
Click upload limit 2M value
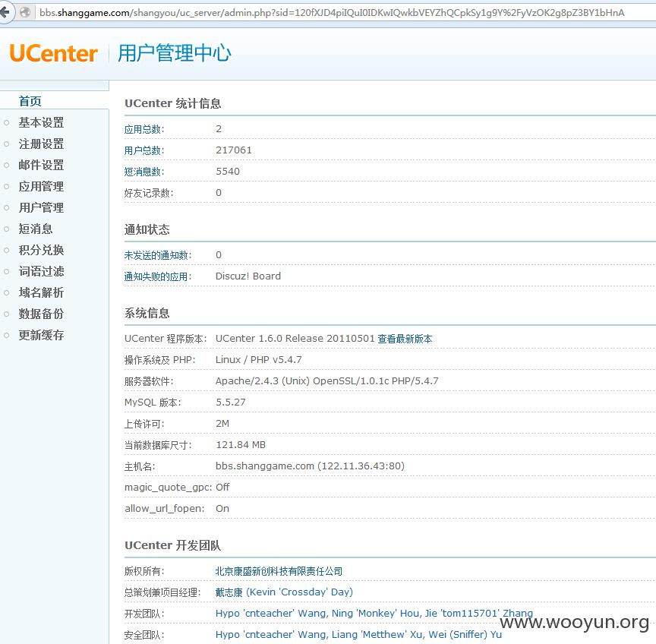coord(222,424)
